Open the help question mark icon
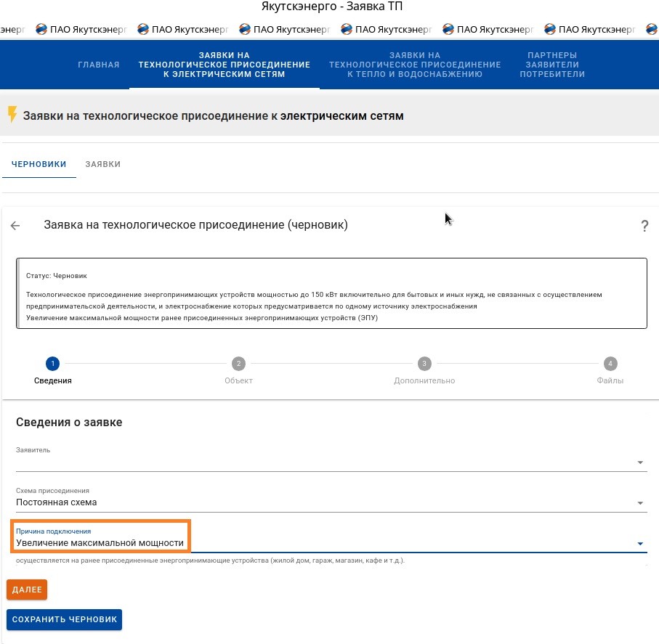 coord(644,227)
